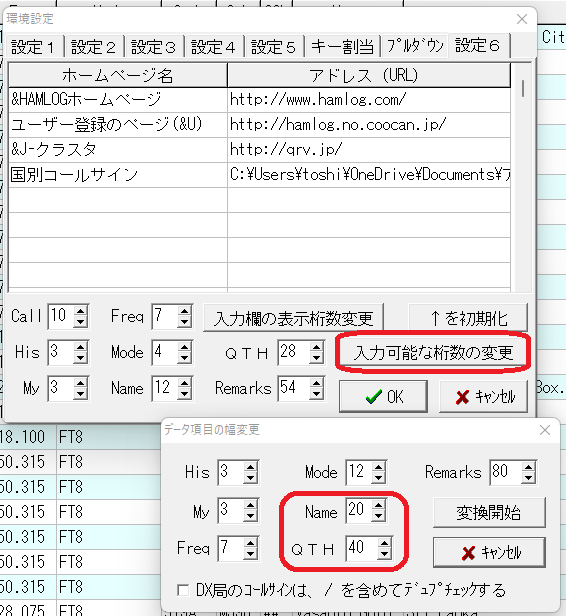The image size is (566, 616).
Task: Open the キー割当 tab
Action: tap(342, 47)
